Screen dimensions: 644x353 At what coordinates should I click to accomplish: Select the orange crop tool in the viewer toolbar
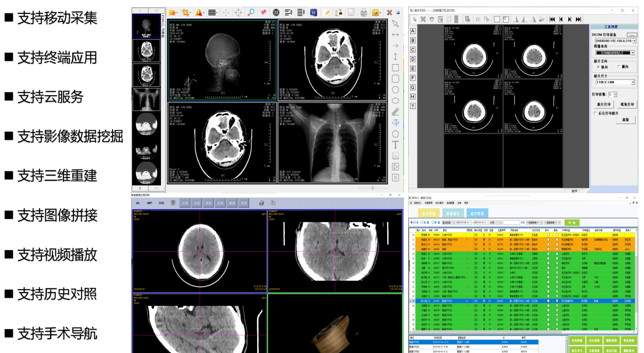tap(186, 12)
